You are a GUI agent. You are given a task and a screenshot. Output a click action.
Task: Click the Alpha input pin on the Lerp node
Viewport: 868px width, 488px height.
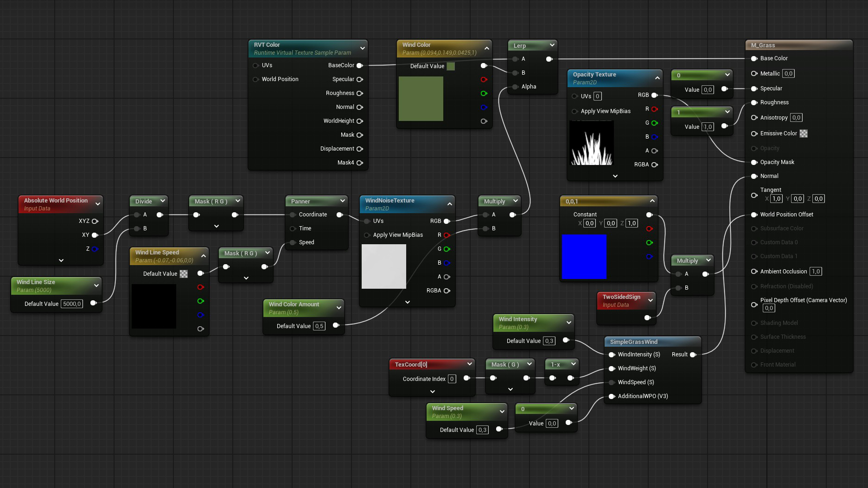(x=515, y=86)
